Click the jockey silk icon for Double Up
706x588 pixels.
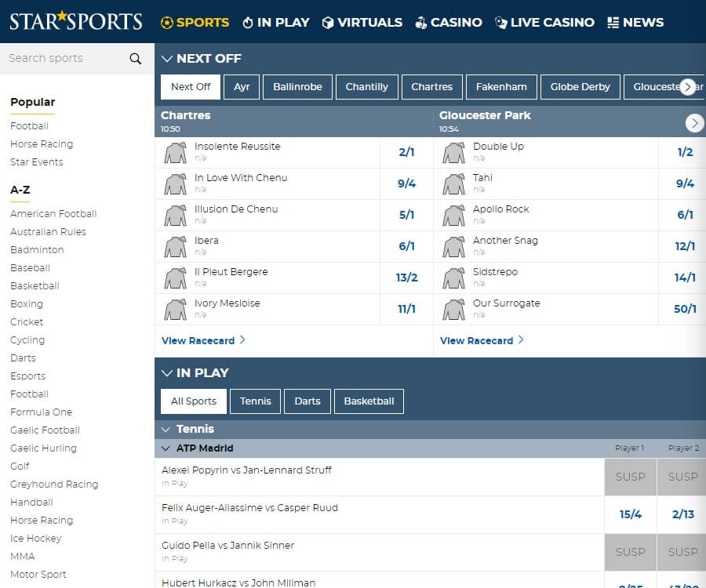(x=454, y=153)
